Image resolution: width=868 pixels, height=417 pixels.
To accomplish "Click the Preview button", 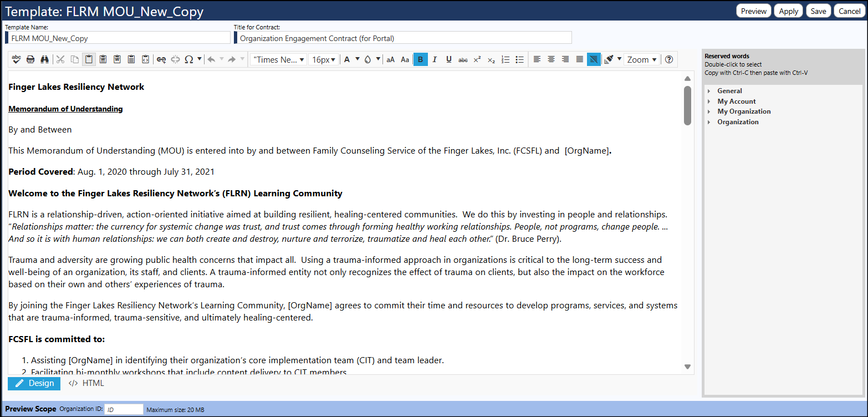I will click(x=754, y=11).
